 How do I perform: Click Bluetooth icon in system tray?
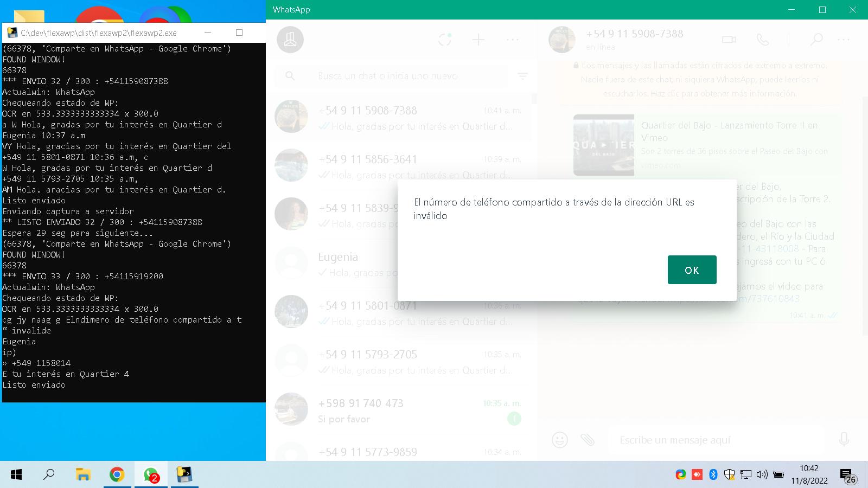coord(713,474)
